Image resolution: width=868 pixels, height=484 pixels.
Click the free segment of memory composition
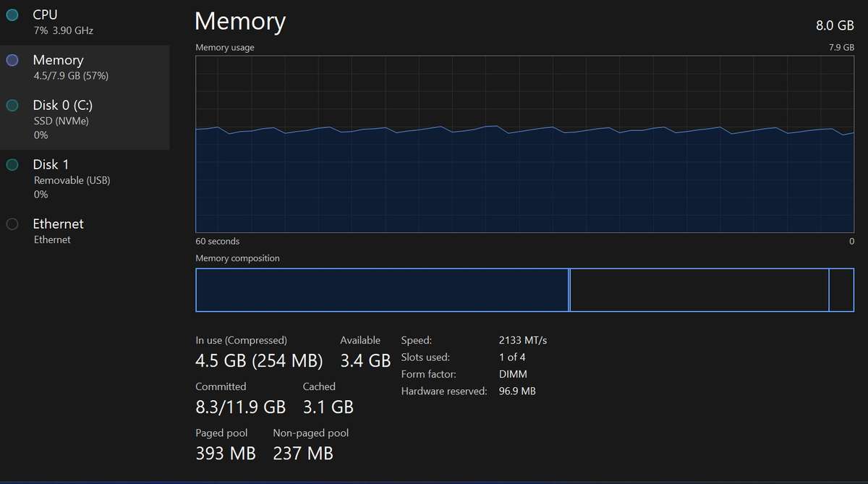tap(841, 290)
